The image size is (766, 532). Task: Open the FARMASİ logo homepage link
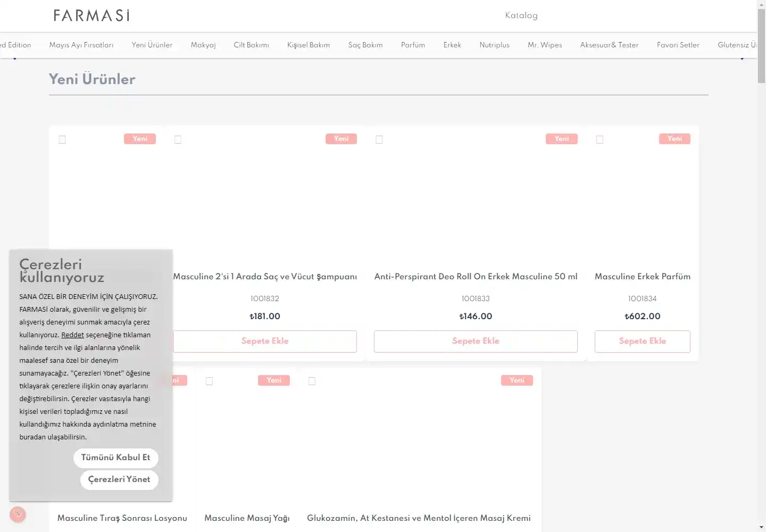91,15
